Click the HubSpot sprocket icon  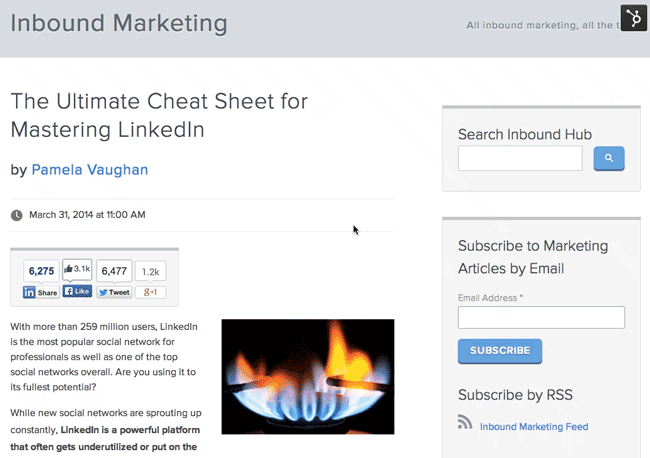[x=633, y=18]
